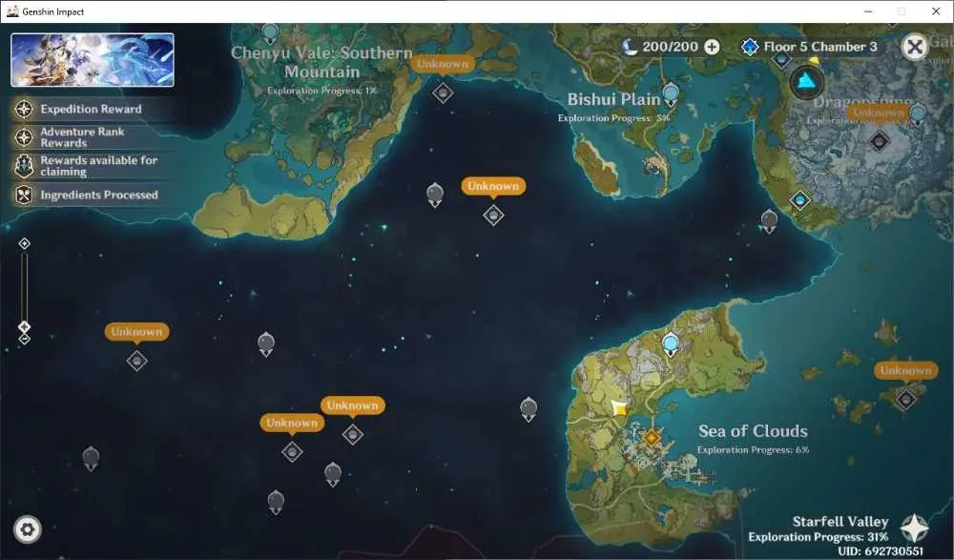Click the orange quest diamond on Sea of Clouds island
The width and height of the screenshot is (954, 560).
(x=652, y=437)
